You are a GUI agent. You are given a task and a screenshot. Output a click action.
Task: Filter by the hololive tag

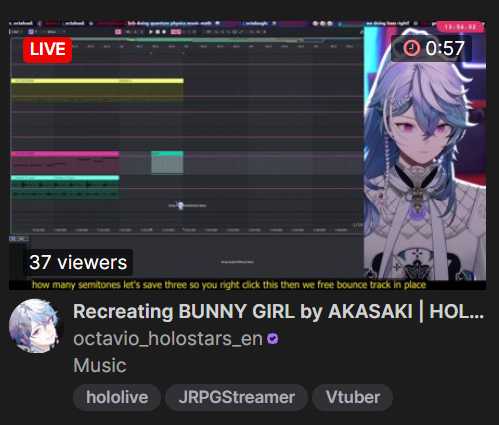[x=117, y=397]
